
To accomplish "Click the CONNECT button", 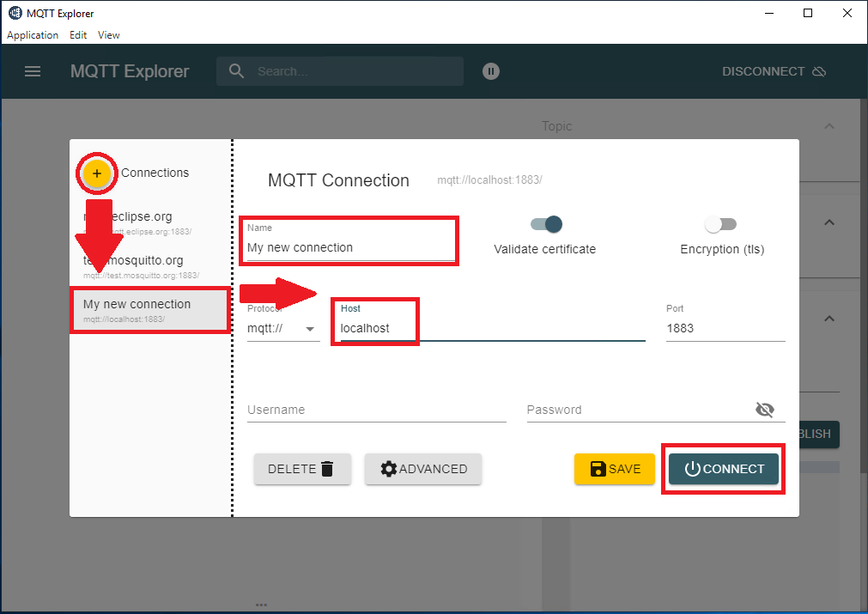I will point(724,469).
